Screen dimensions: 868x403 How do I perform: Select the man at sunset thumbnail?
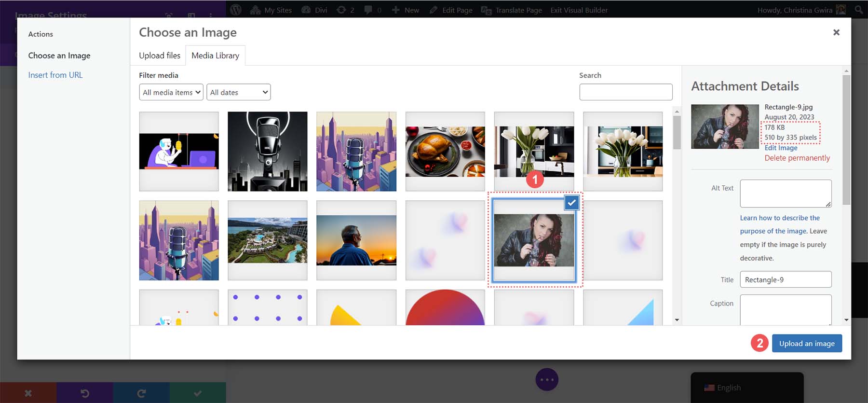pos(356,240)
